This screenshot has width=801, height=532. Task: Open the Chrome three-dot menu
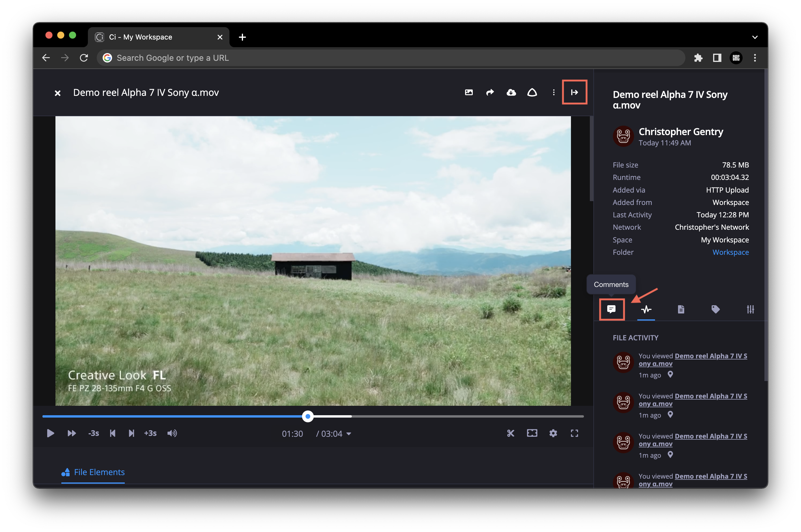(x=754, y=58)
